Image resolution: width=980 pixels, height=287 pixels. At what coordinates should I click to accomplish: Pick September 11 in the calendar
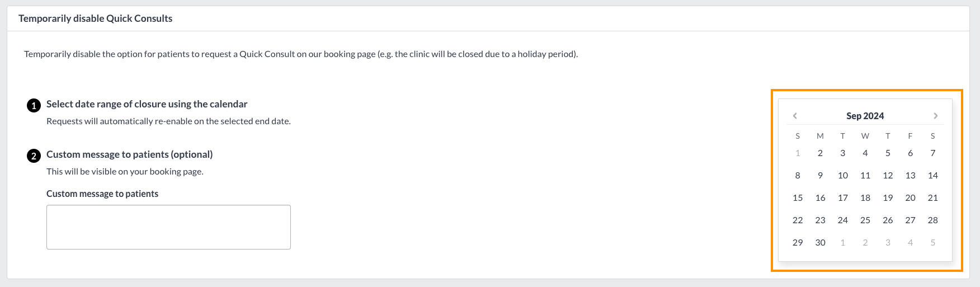tap(865, 175)
